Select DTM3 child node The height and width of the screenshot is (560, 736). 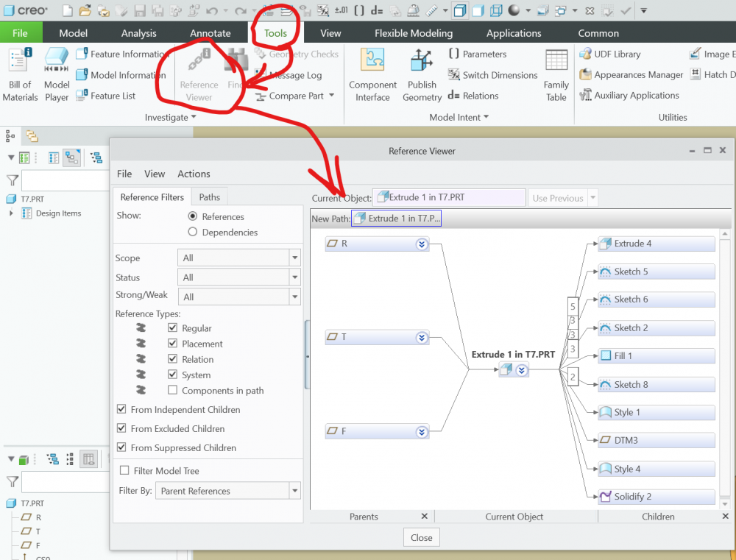(657, 440)
